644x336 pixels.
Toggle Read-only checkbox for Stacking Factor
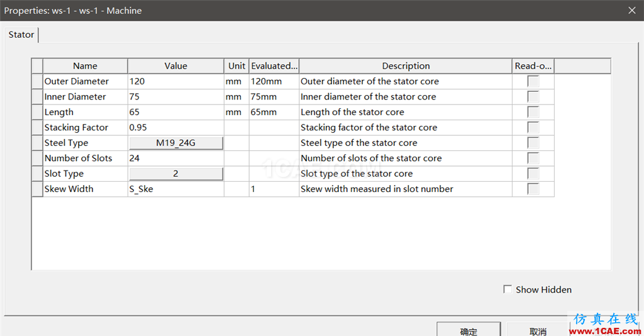533,127
